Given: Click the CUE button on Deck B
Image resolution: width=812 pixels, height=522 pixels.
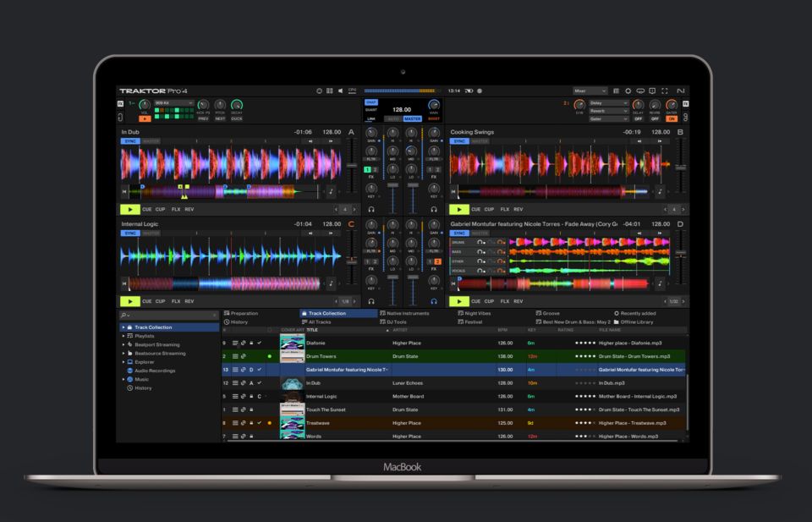Looking at the screenshot, I should pos(476,209).
